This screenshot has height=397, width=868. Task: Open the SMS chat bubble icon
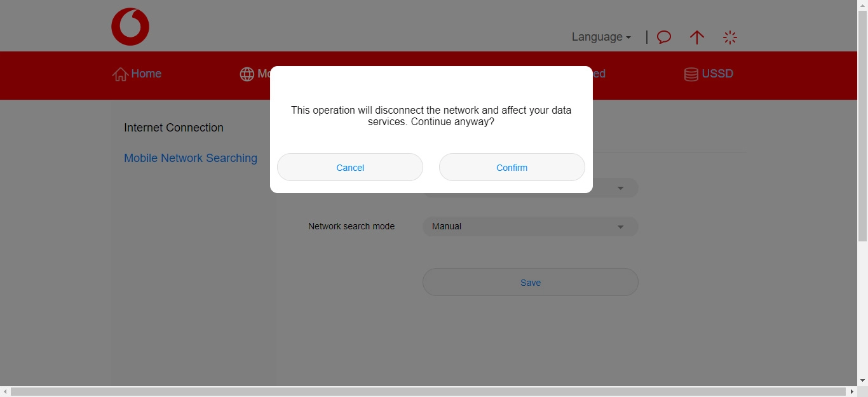663,37
